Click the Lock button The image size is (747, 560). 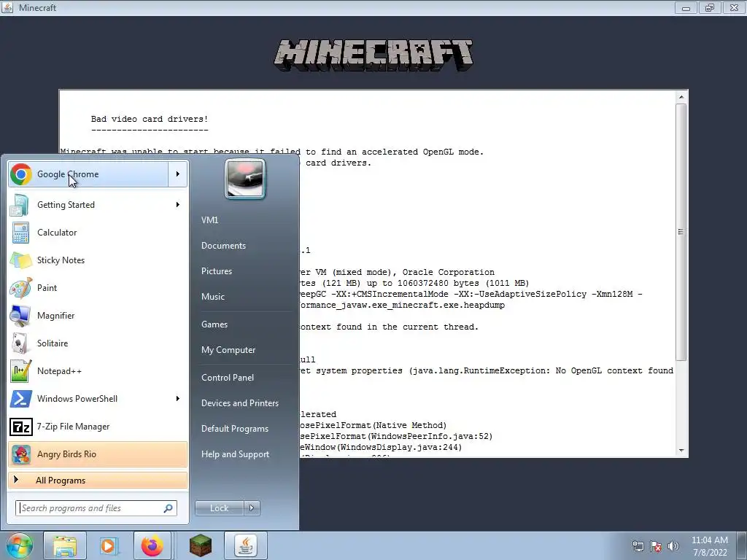[x=220, y=508]
